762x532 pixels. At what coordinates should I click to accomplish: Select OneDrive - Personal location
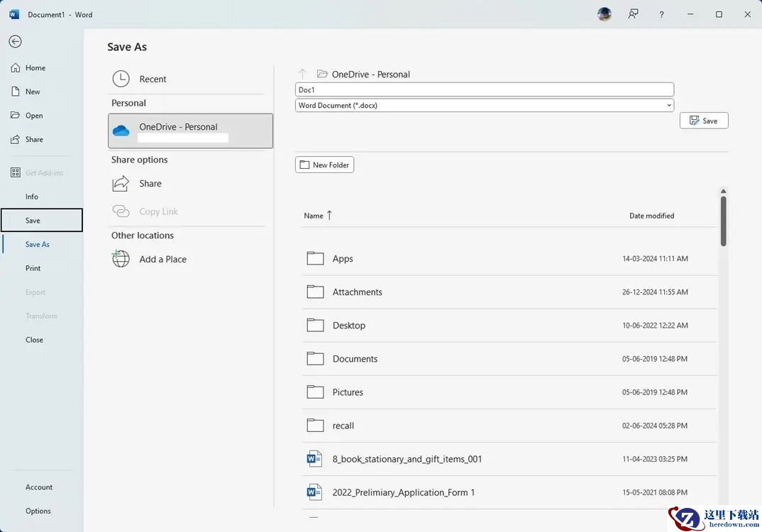coord(190,131)
